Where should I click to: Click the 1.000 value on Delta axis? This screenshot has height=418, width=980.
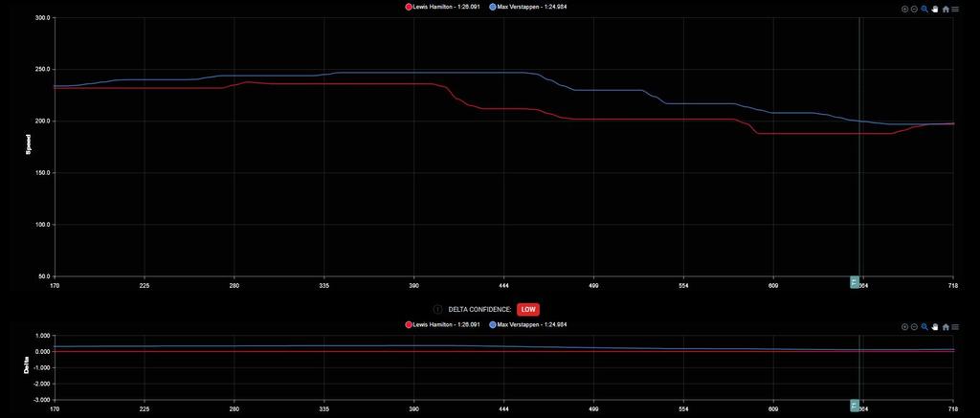coord(42,336)
